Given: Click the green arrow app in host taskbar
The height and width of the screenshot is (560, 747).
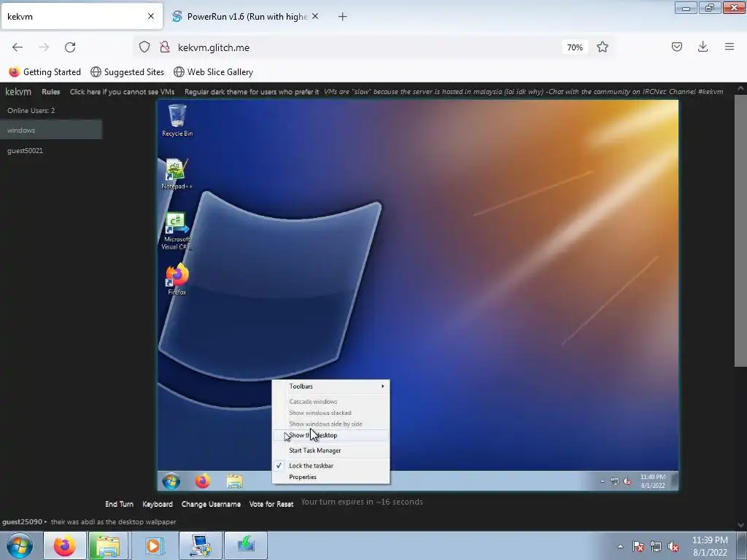Looking at the screenshot, I should [x=246, y=545].
